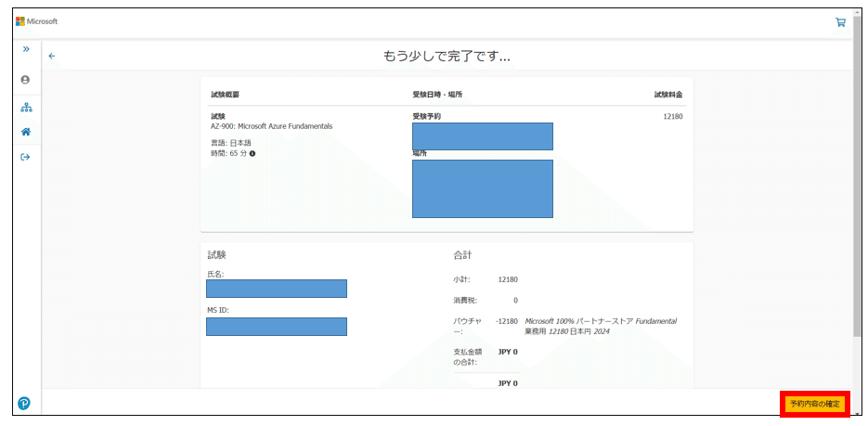Select AZ-900: Microsoft Azure Fundamentals text
This screenshot has height=426, width=868.
coord(272,126)
